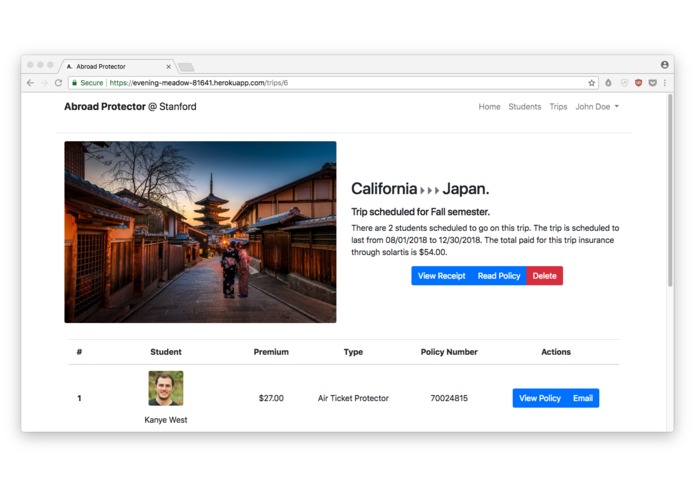Click the Policy Number column header
Screen dimensions: 695x494
point(449,352)
